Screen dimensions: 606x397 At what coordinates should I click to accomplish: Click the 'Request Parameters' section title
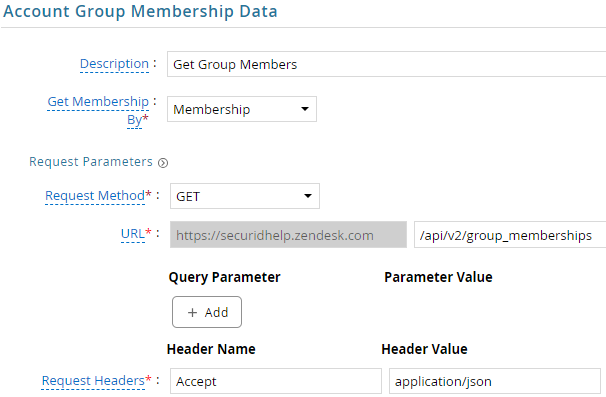click(x=91, y=162)
